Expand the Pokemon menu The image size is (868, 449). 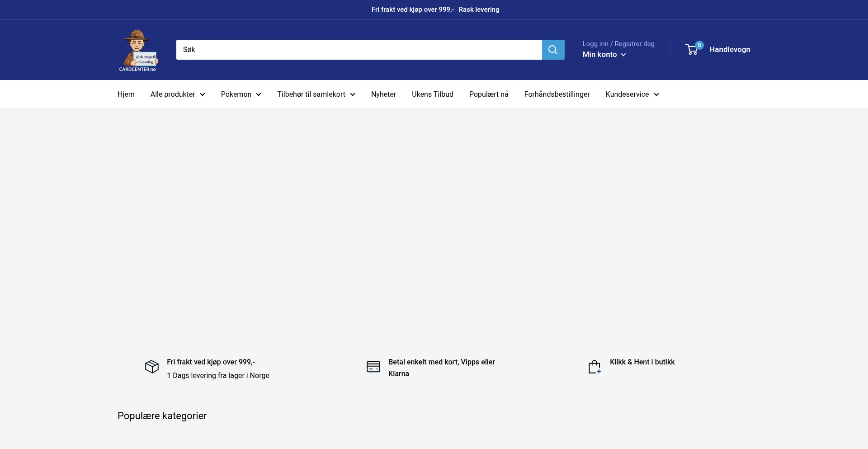241,94
